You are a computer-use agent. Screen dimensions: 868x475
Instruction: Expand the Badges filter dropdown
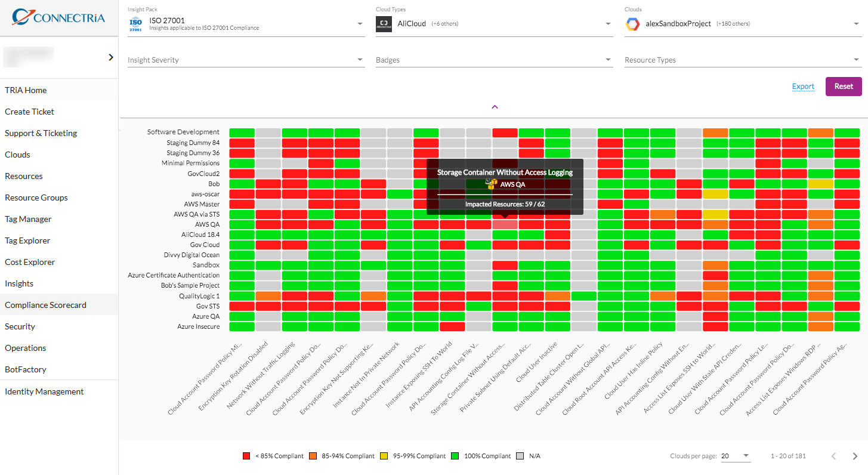coord(495,60)
